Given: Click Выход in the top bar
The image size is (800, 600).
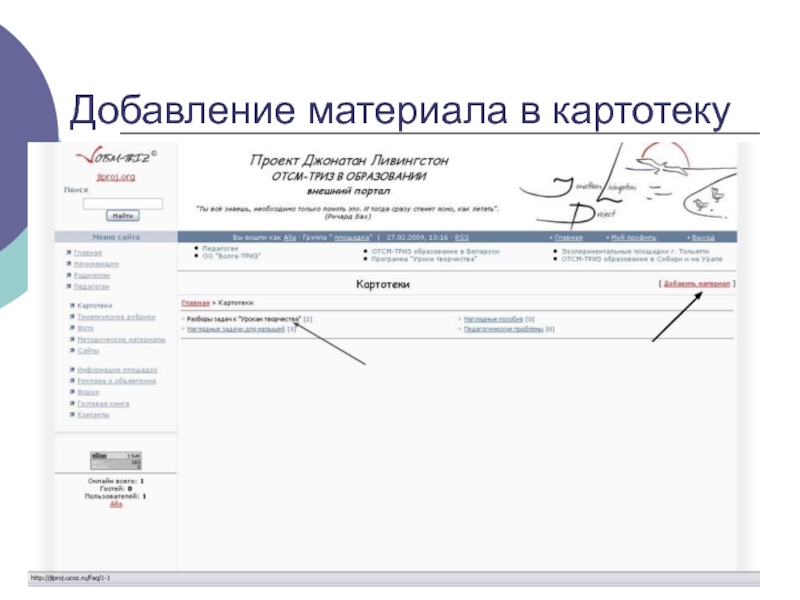Looking at the screenshot, I should 703,237.
